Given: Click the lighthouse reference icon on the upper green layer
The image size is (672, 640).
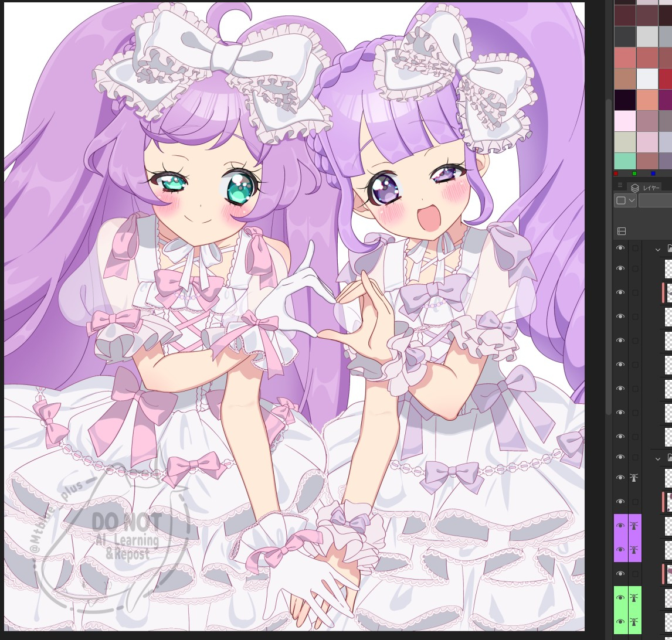Looking at the screenshot, I should pyautogui.click(x=634, y=598).
